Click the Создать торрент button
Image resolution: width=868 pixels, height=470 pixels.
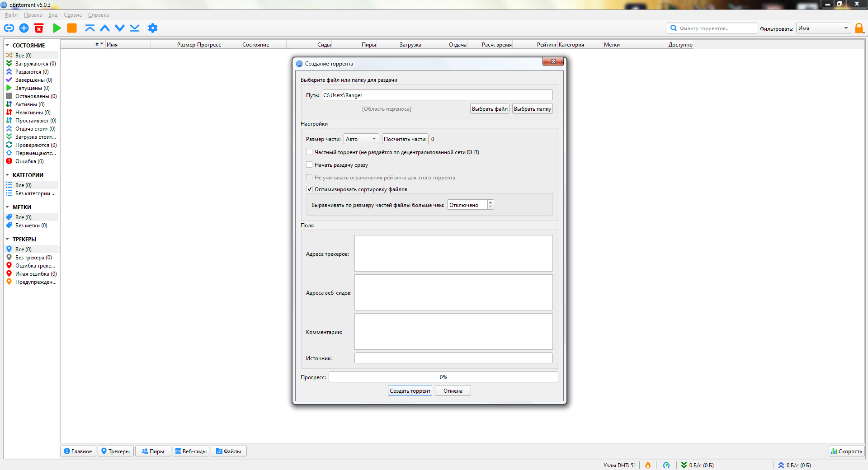click(410, 390)
